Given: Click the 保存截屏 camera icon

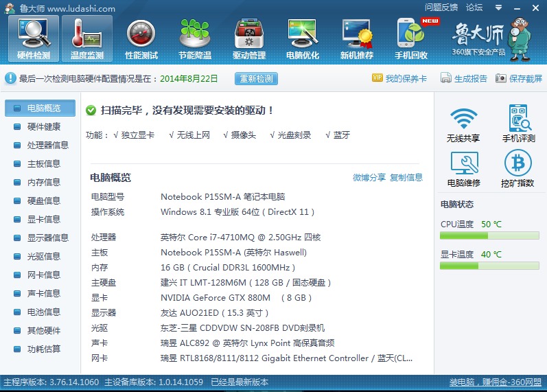Looking at the screenshot, I should [x=500, y=78].
